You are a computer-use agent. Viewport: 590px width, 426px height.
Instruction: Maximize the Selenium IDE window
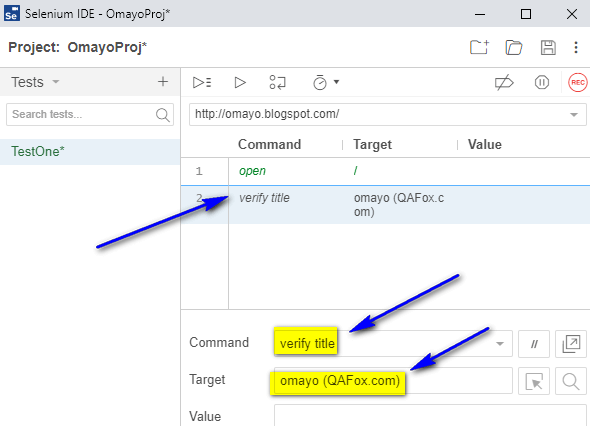(526, 14)
